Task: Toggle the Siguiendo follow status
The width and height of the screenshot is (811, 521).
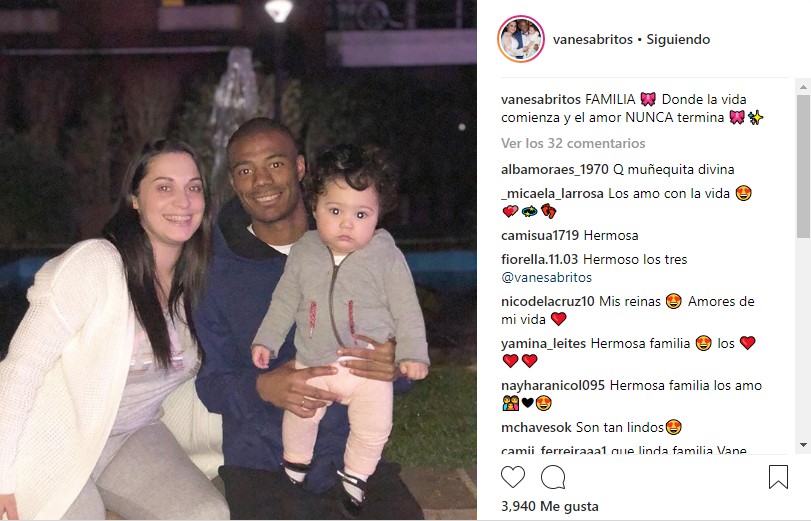Action: (678, 39)
